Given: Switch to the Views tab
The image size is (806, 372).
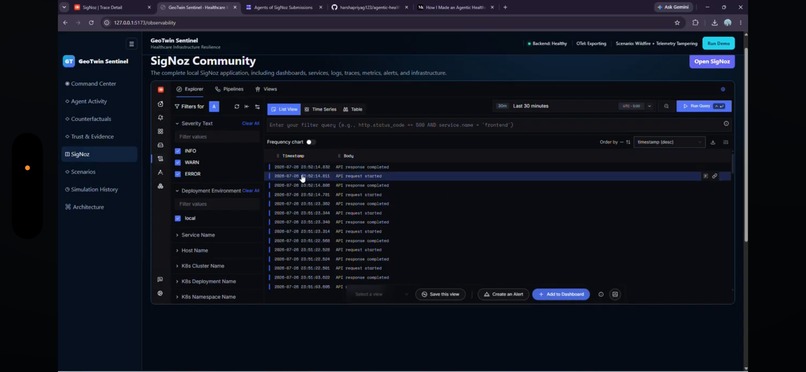Looking at the screenshot, I should tap(266, 89).
